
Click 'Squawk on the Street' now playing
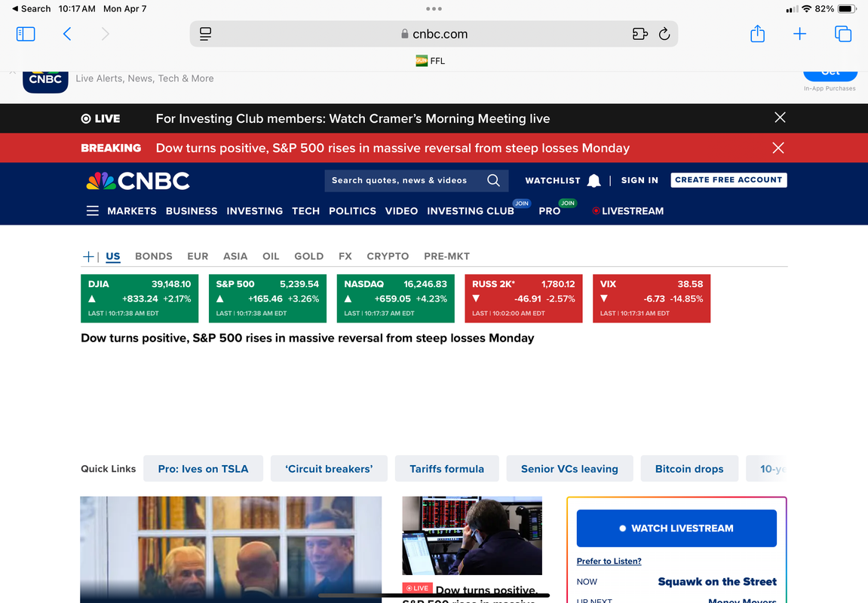[717, 581]
